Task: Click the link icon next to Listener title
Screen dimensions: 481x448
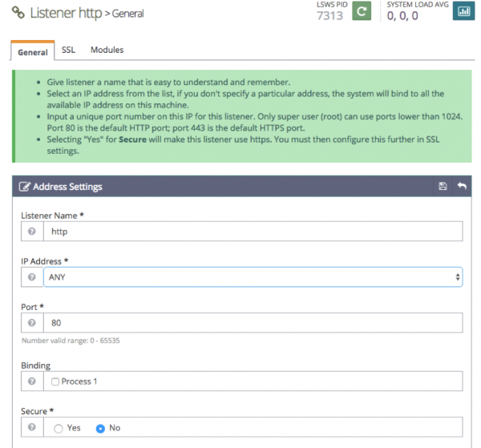Action: [x=16, y=14]
